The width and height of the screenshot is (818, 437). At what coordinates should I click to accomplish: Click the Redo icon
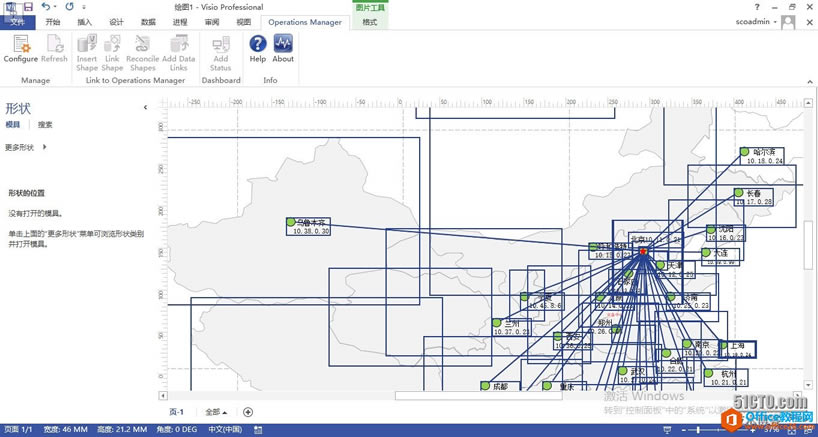tap(69, 7)
